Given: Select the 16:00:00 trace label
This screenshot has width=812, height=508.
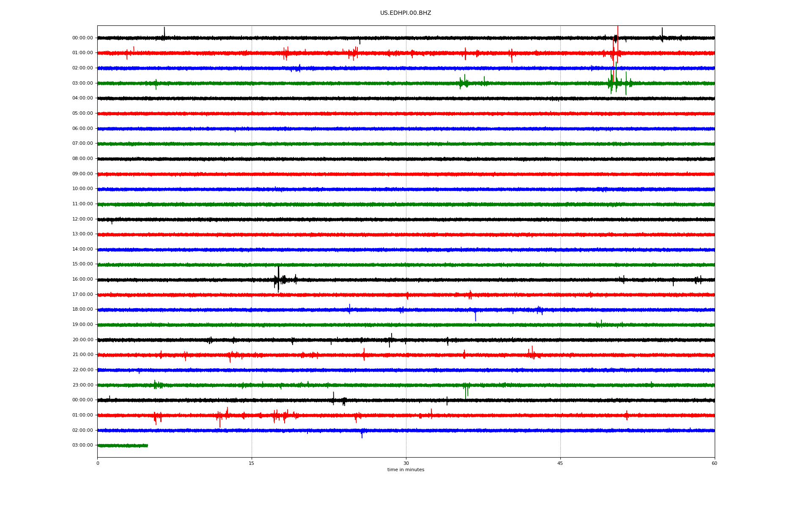Looking at the screenshot, I should pos(82,279).
